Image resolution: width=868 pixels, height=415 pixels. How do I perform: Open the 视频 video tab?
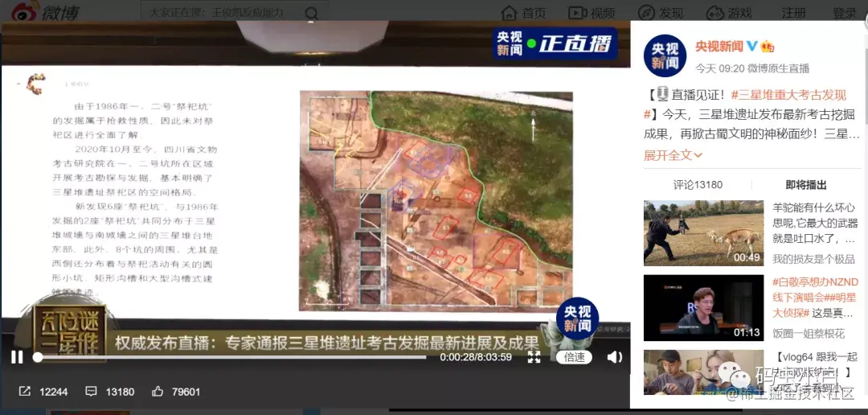coord(592,13)
